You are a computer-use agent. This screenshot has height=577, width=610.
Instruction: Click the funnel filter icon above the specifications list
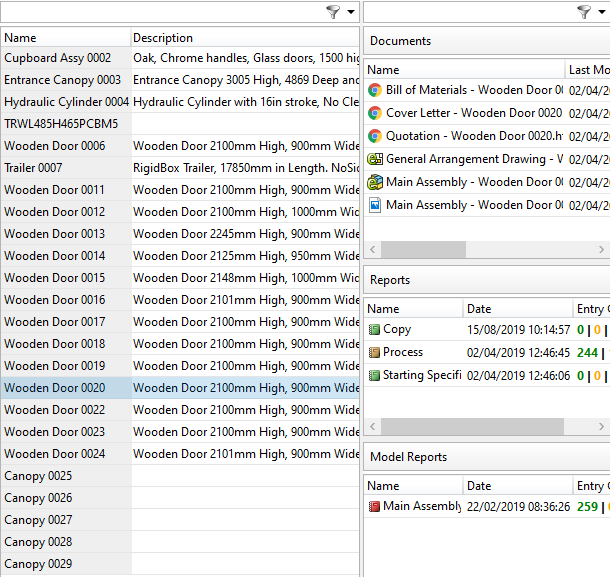click(332, 12)
